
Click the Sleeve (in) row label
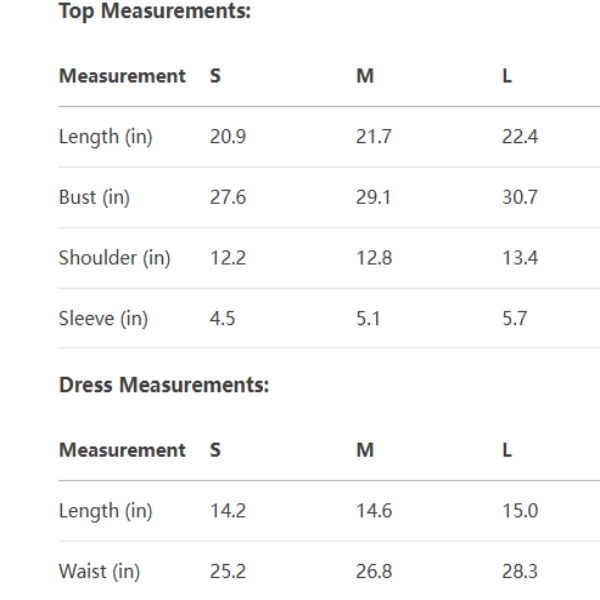coord(103,319)
